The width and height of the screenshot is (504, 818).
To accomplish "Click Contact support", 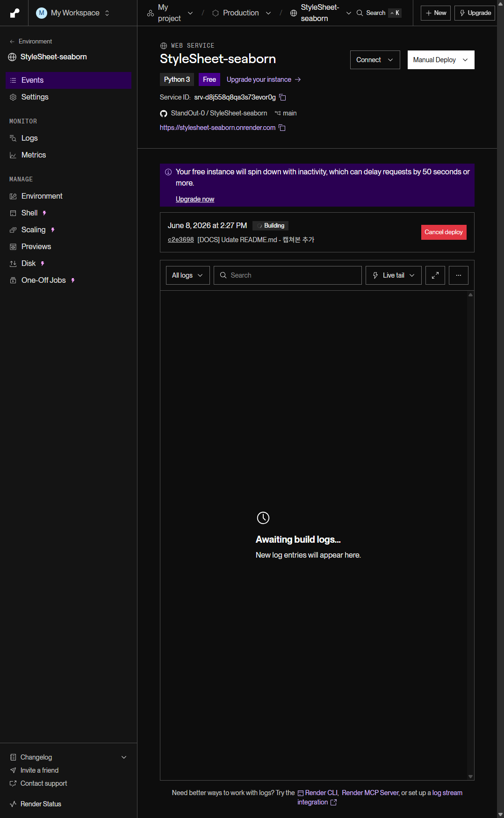I will (x=43, y=783).
